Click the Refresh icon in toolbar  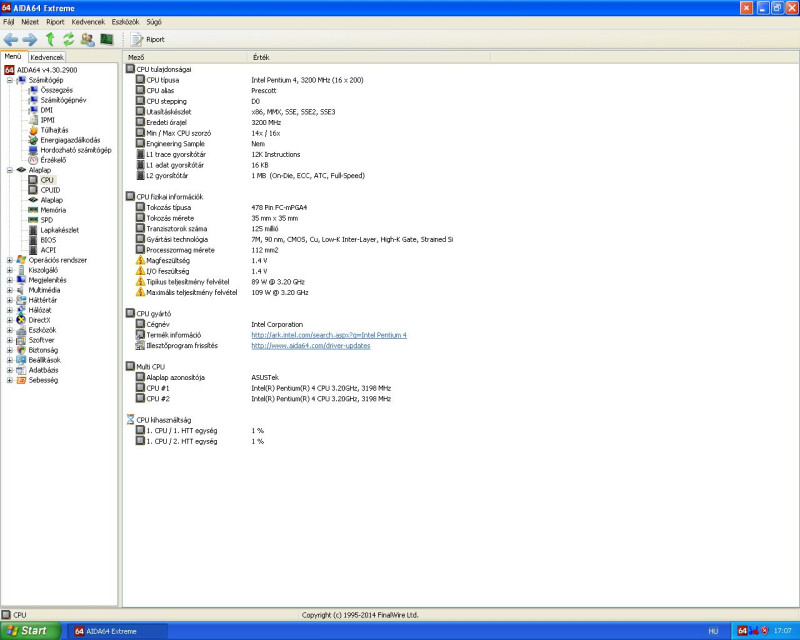coord(68,39)
